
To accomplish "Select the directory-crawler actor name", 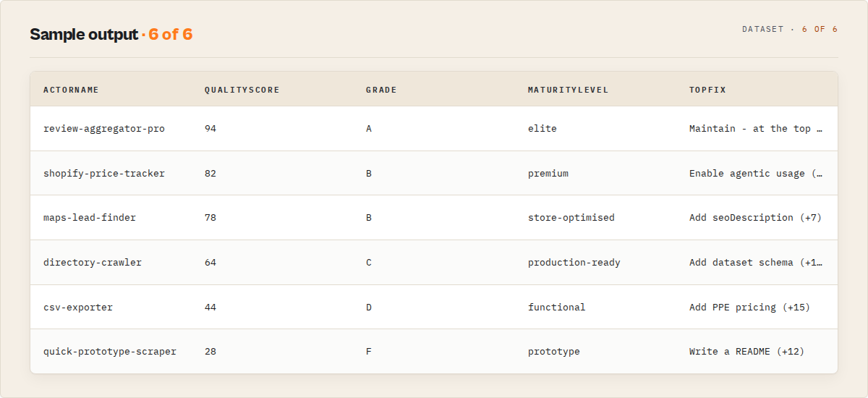I will point(93,263).
